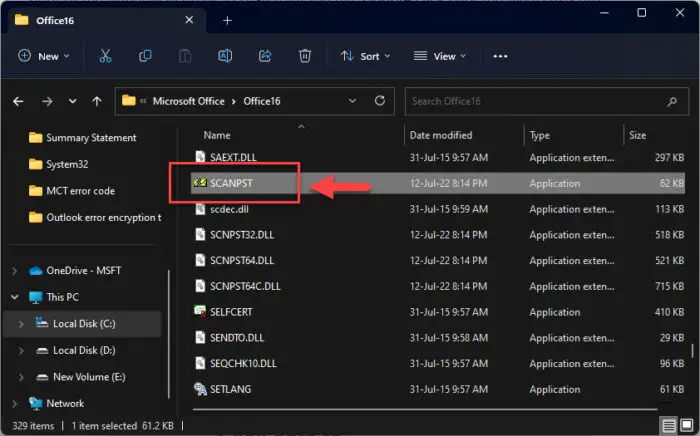Select the SETLANG application icon
This screenshot has height=436, width=700.
click(200, 389)
